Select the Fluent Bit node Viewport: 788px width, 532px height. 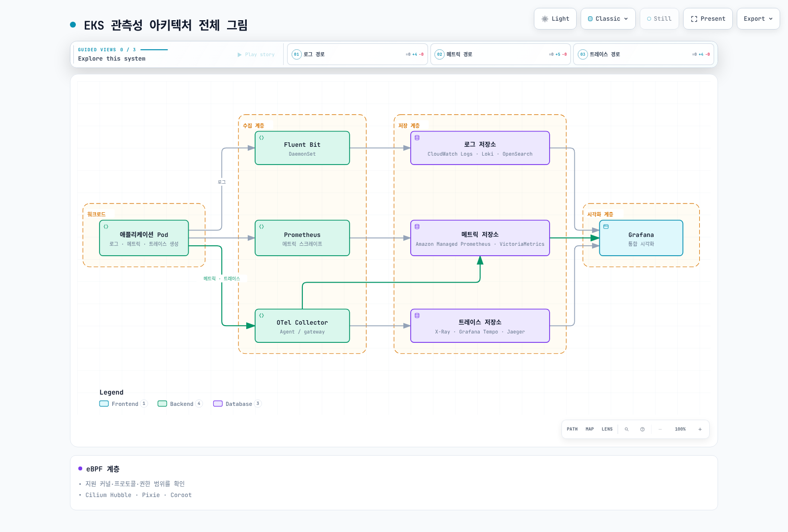pyautogui.click(x=302, y=148)
